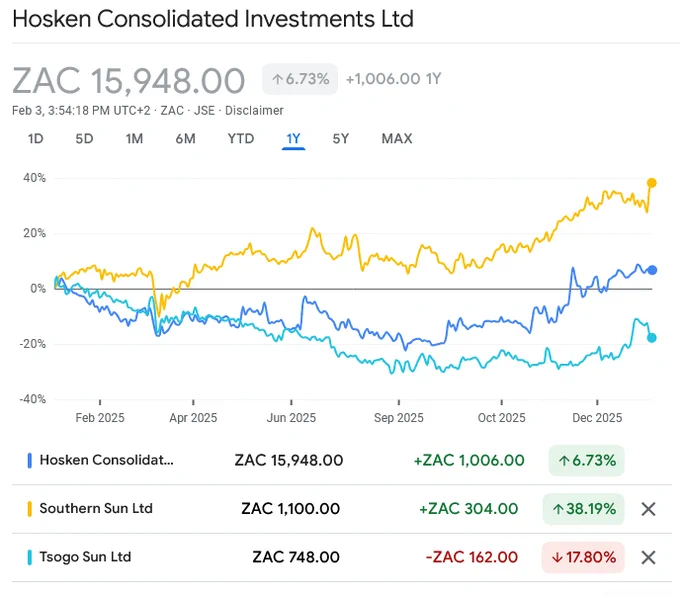Remove Southern Sun Ltd comparison with X
This screenshot has height=597, width=680.
click(648, 509)
